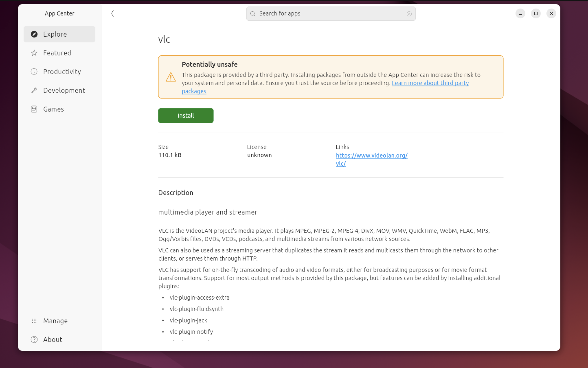Screen dimensions: 588x368
Task: Go to the Games category
Action: 59,109
